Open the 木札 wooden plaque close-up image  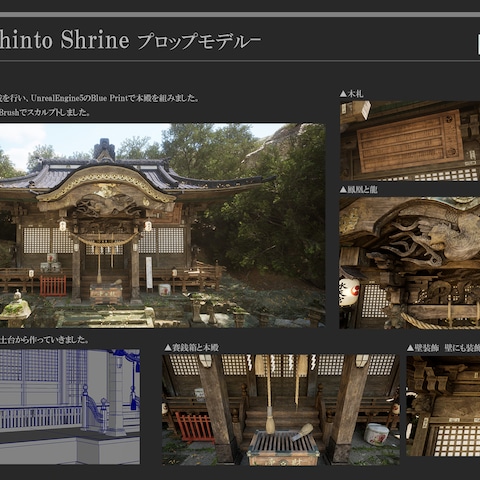pos(410,141)
